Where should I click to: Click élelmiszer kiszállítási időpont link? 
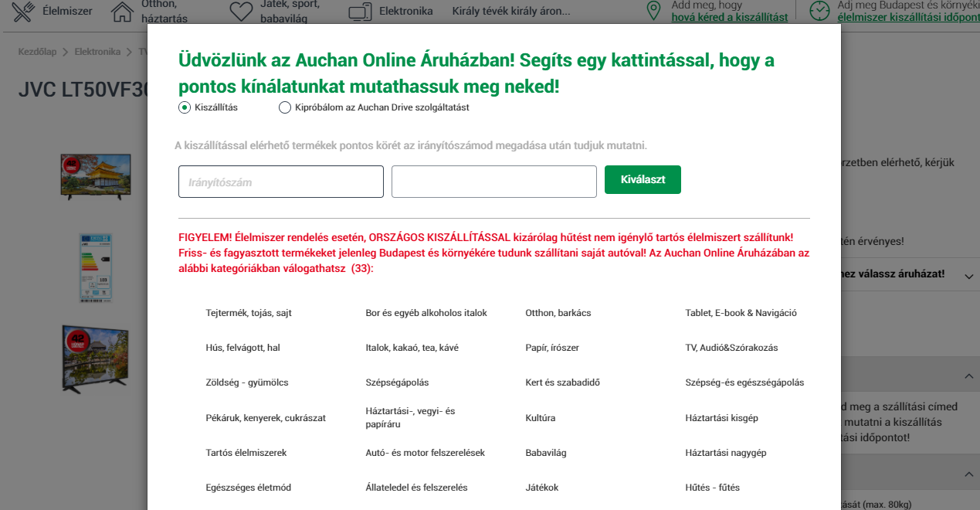(909, 17)
